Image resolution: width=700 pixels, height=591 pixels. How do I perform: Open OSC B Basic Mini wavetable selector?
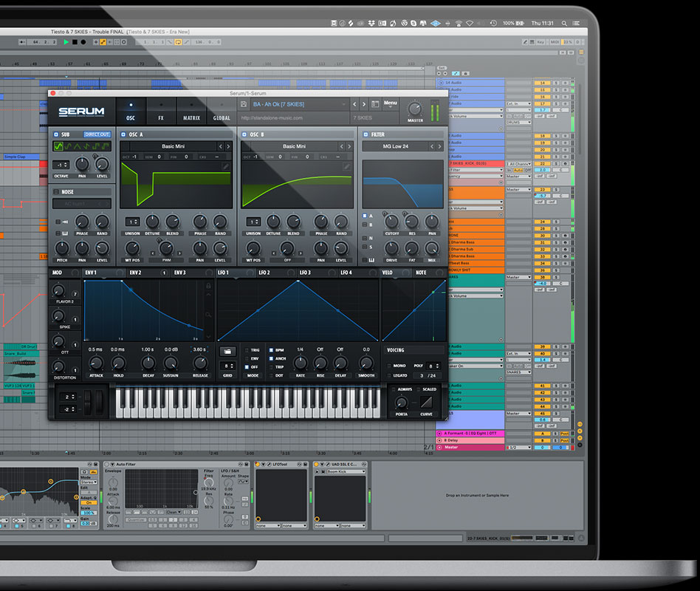[x=294, y=146]
